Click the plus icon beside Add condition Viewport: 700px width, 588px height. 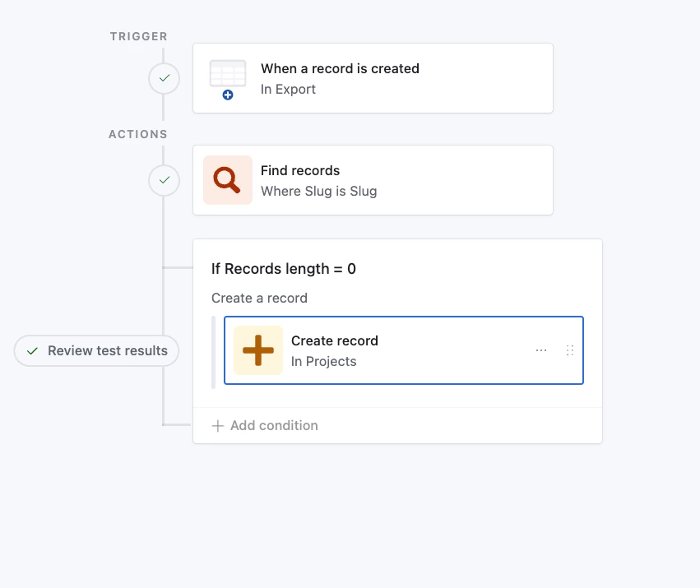click(x=218, y=426)
